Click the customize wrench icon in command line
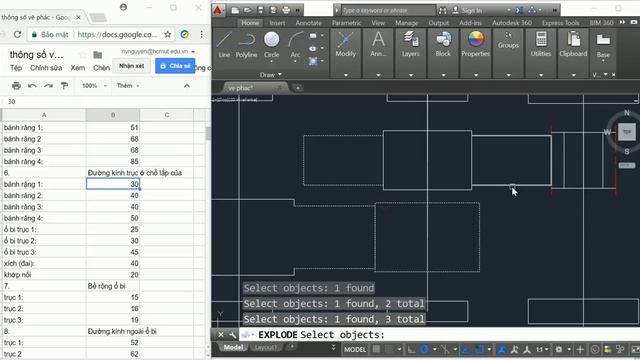Screen dimensions: 640x360 (x=232, y=335)
